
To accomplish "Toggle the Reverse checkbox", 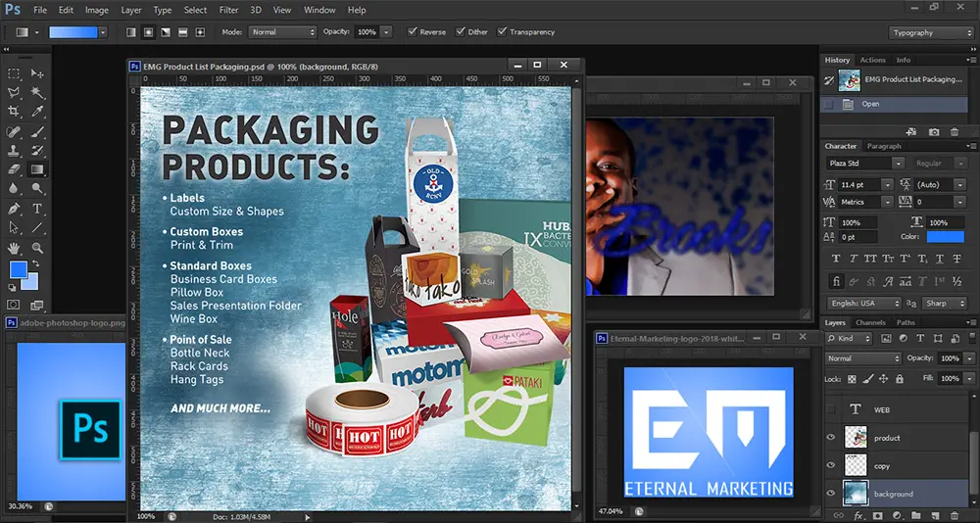I will (x=412, y=31).
